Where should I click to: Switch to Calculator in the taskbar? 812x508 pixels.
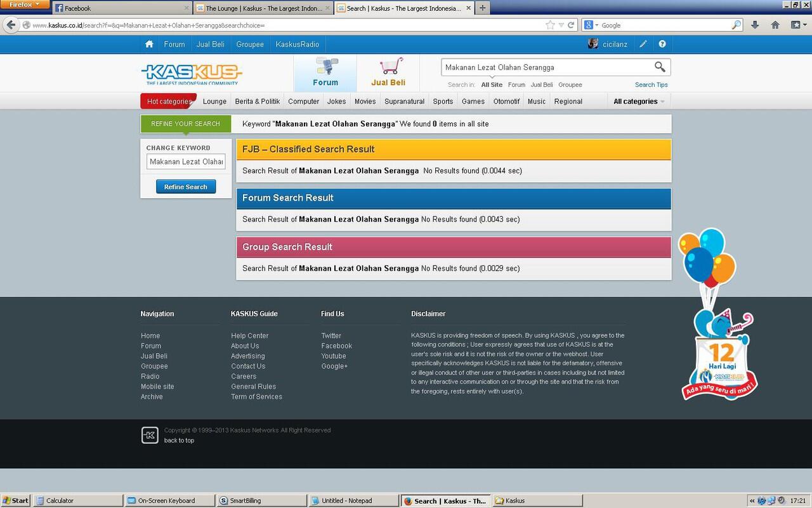77,500
